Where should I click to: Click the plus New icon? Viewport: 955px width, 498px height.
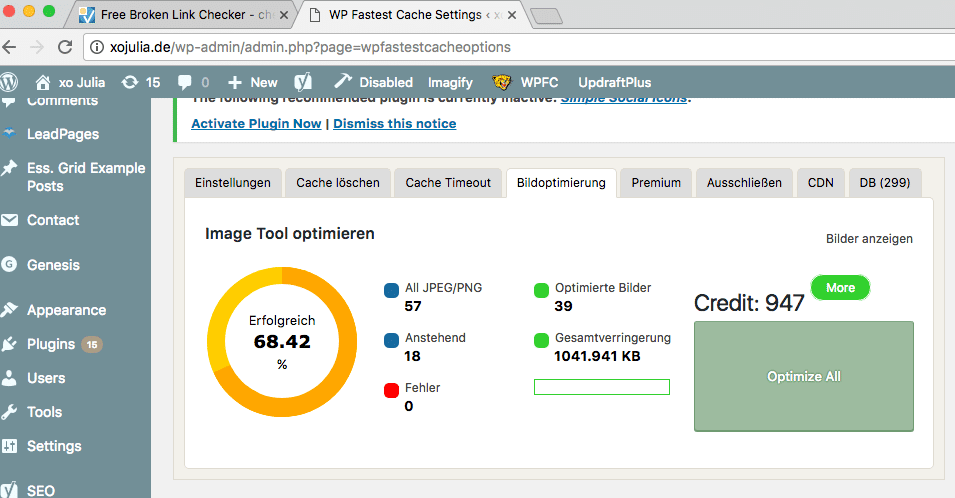(234, 83)
